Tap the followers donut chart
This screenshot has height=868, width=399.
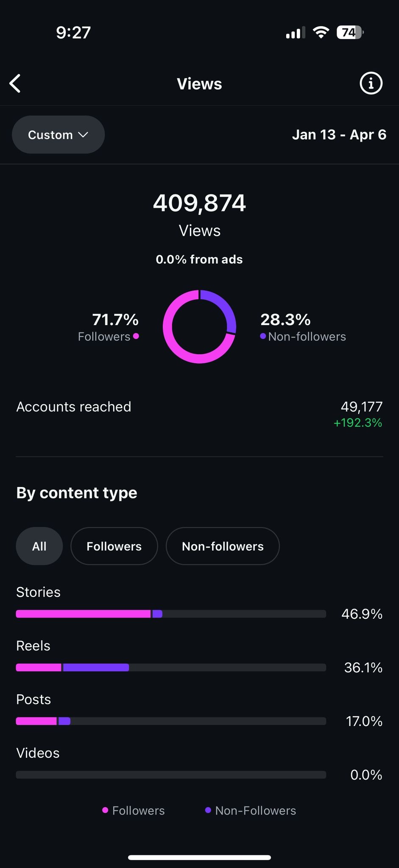coord(199,326)
